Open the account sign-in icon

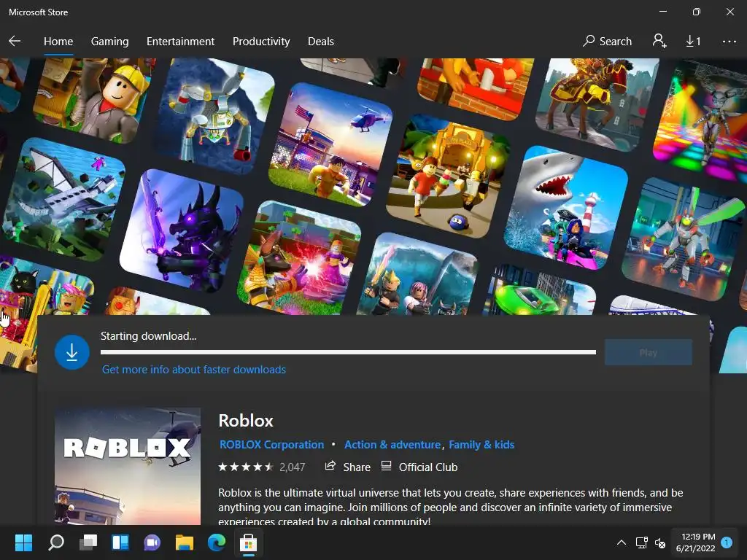(x=659, y=41)
